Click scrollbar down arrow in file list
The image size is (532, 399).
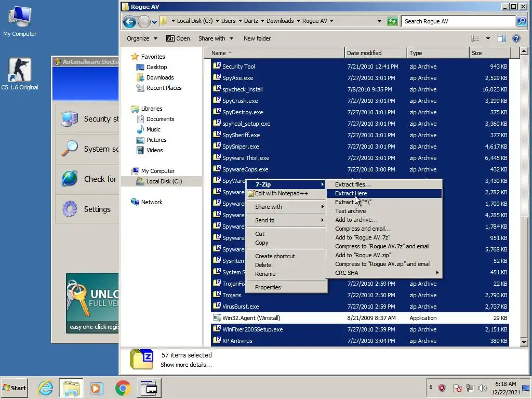point(524,342)
